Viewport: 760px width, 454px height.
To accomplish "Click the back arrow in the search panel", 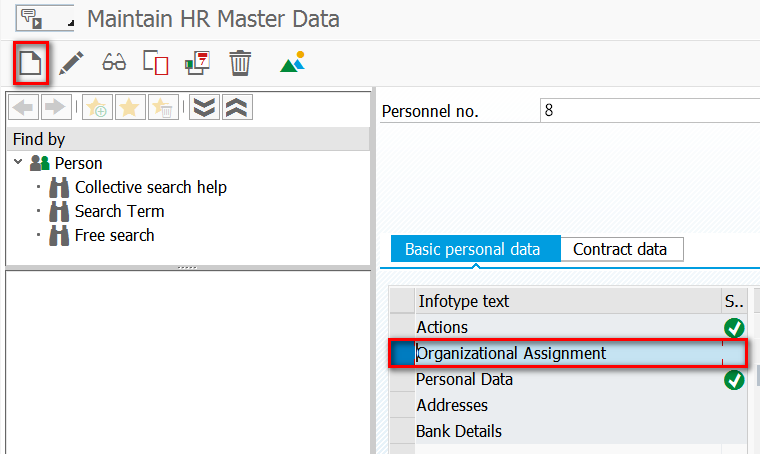I will pyautogui.click(x=23, y=107).
